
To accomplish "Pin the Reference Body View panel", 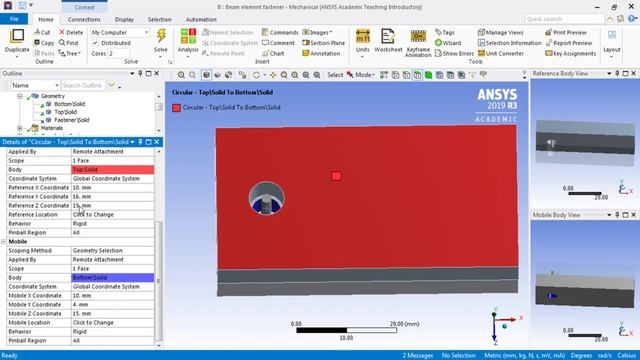I will coord(617,73).
